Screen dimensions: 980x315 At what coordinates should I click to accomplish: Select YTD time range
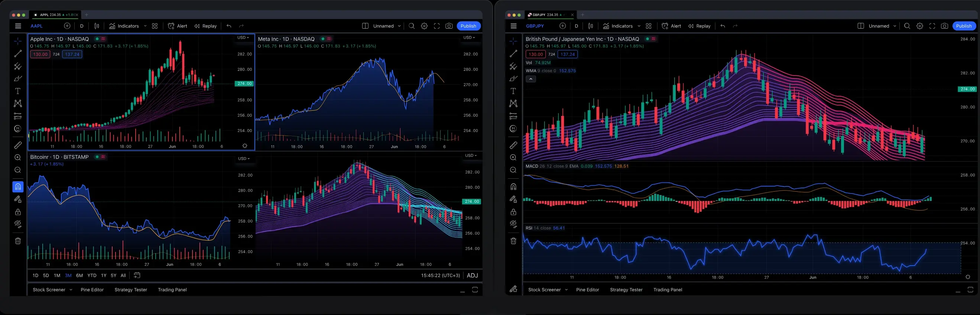(x=92, y=275)
